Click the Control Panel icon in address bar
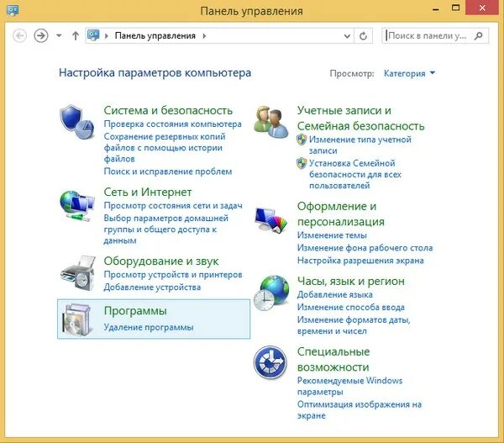The width and height of the screenshot is (504, 443). pyautogui.click(x=93, y=35)
